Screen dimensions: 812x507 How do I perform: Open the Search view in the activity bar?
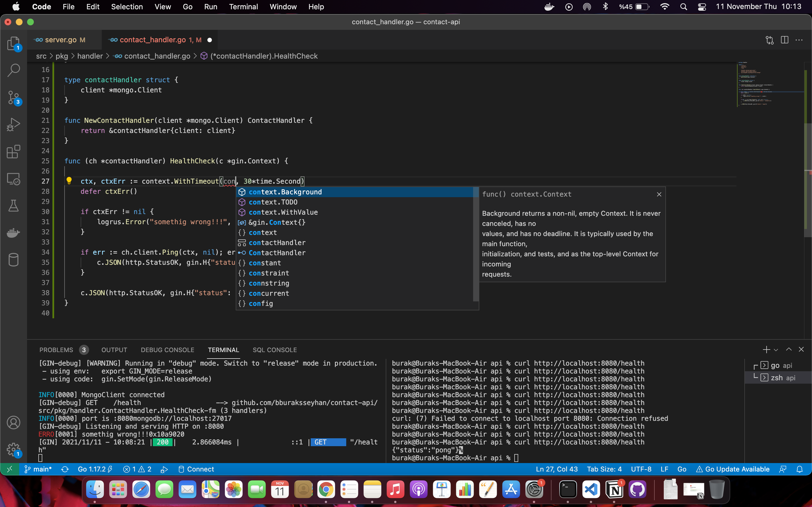pyautogui.click(x=14, y=70)
